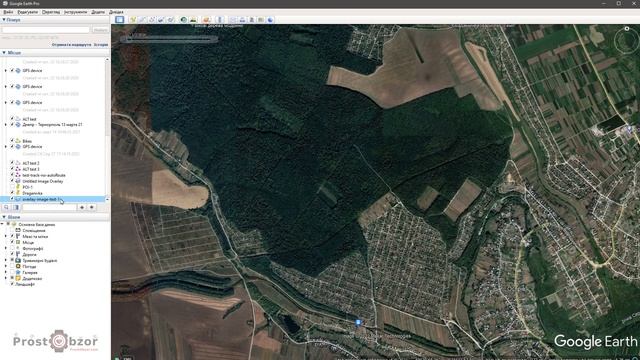640x360 pixels.
Task: Click the blue globe toolbar icon
Action: click(270, 20)
